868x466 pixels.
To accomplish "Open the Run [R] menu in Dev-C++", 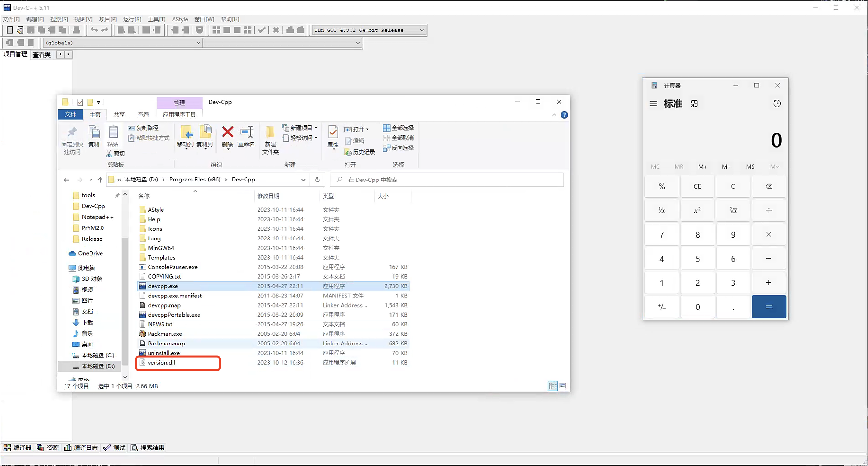I will tap(132, 19).
